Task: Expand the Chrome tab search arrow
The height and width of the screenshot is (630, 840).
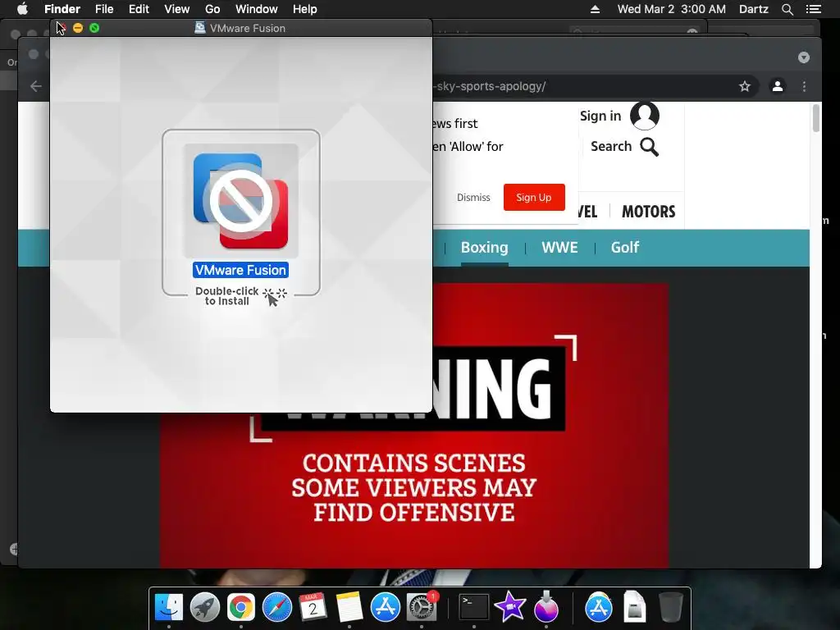Action: [x=804, y=57]
